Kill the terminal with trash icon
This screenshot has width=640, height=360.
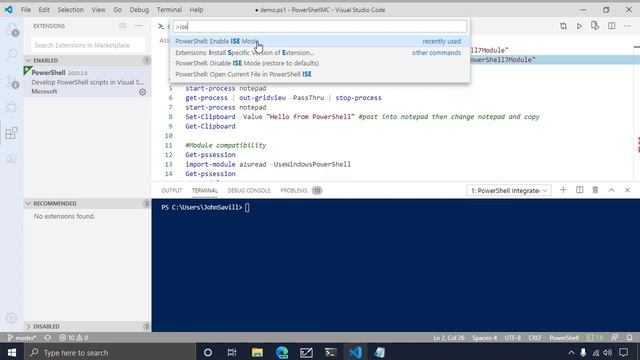coord(595,190)
